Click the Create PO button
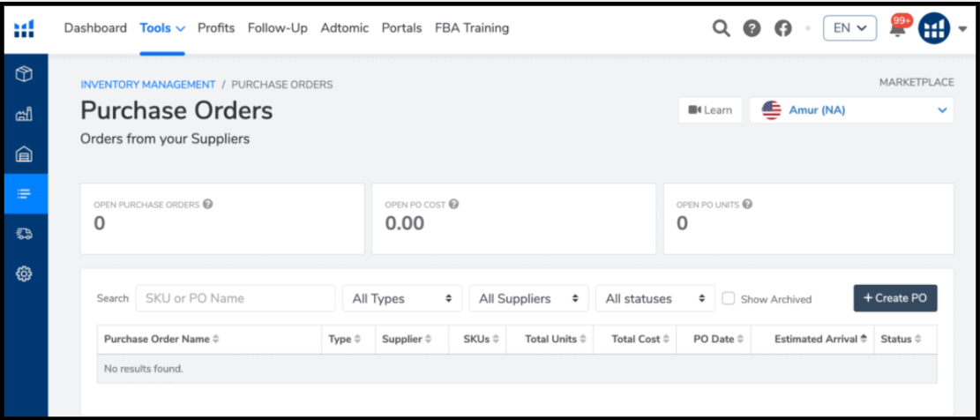Screen dimensions: 980x420 pyautogui.click(x=895, y=298)
